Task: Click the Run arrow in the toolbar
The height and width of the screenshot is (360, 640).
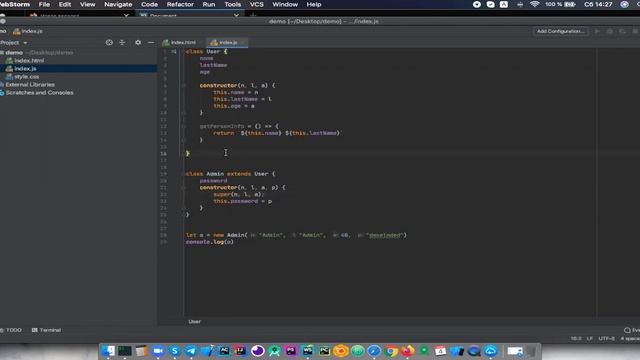Action: click(x=597, y=31)
